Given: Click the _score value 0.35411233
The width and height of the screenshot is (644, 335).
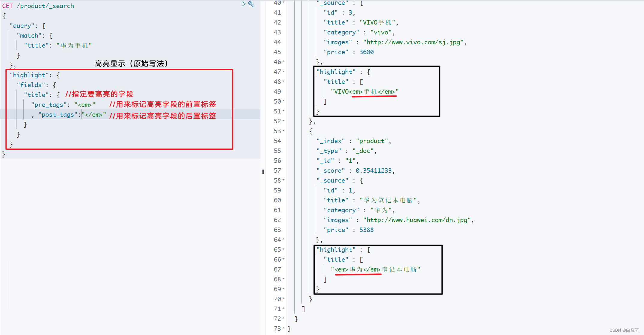Looking at the screenshot, I should [x=374, y=171].
